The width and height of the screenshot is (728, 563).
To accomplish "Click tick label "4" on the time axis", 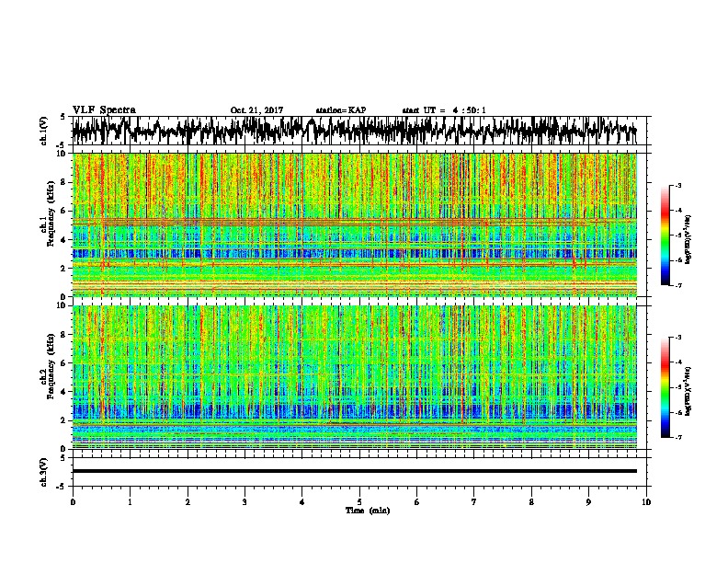I will pyautogui.click(x=302, y=502).
